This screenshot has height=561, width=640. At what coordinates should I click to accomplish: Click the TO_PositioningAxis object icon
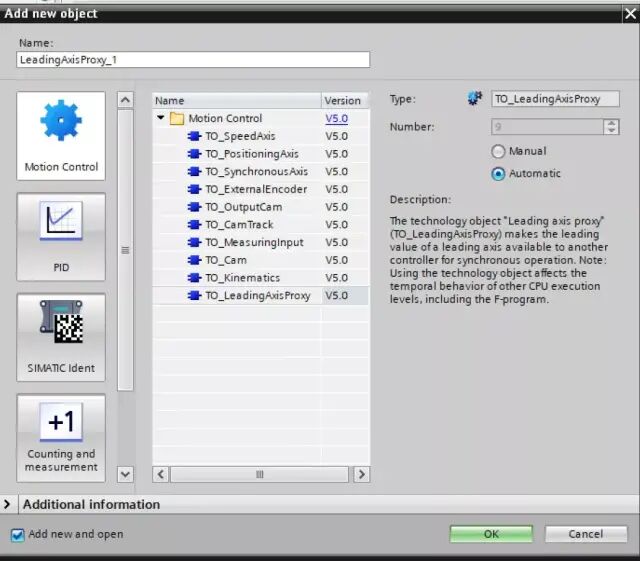coord(194,154)
